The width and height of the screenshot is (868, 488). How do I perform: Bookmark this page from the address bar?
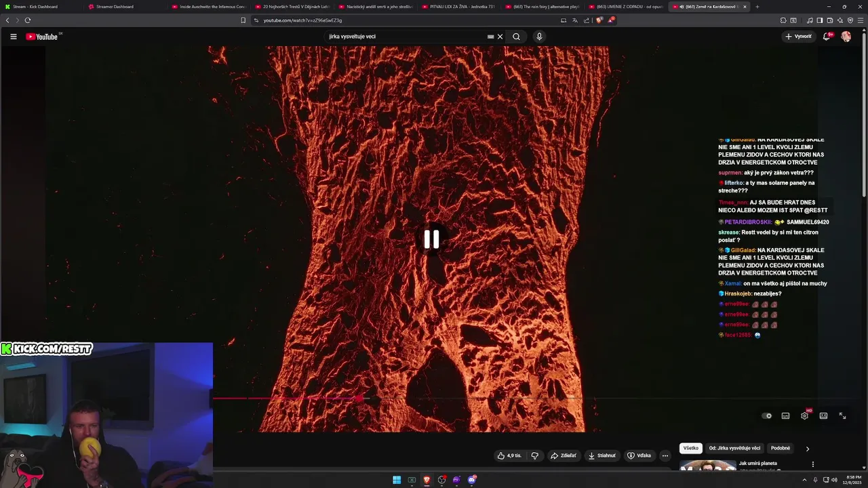point(243,20)
